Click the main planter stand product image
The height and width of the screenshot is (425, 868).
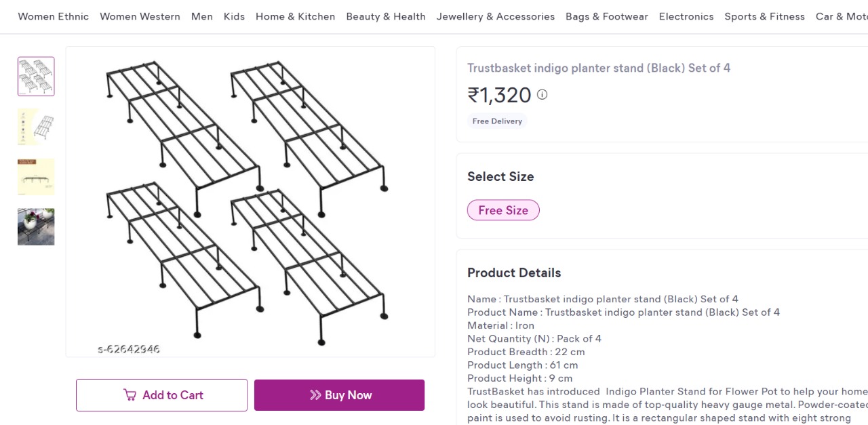[x=250, y=201]
